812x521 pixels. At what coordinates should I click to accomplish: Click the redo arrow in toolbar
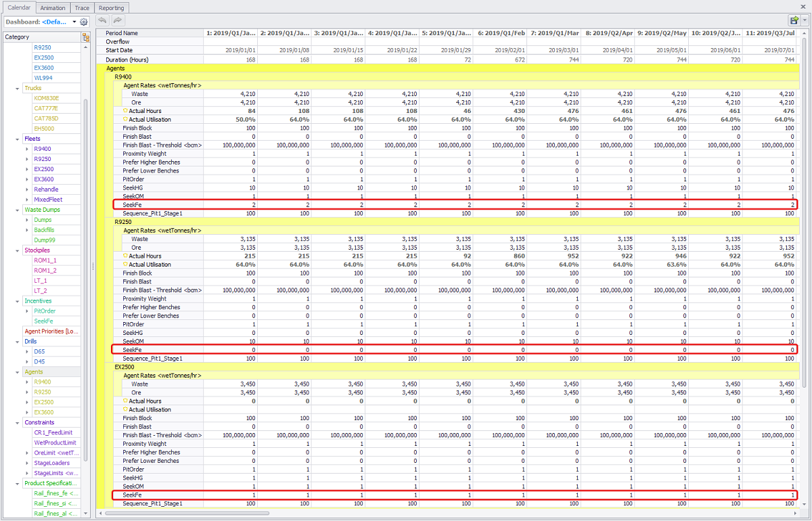[x=118, y=21]
